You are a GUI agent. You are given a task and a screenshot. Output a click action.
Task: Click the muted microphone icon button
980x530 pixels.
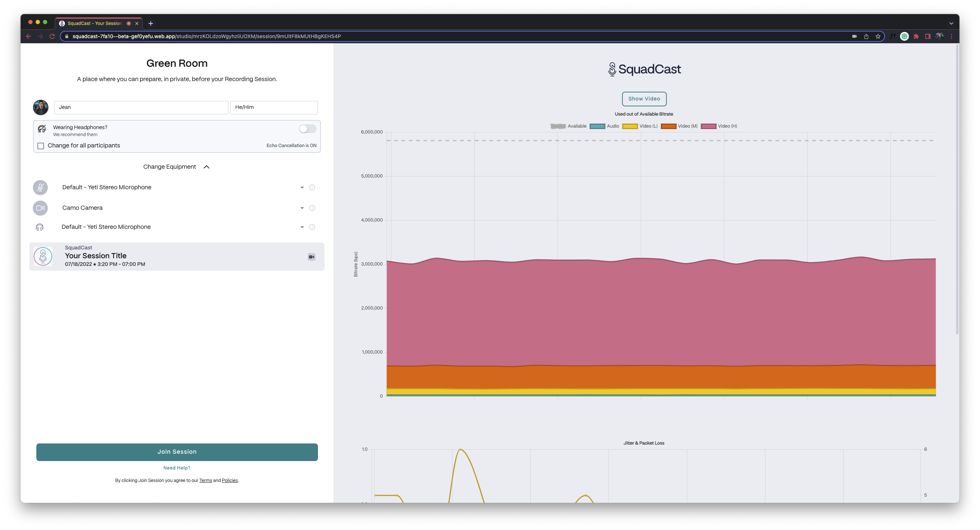click(x=40, y=187)
